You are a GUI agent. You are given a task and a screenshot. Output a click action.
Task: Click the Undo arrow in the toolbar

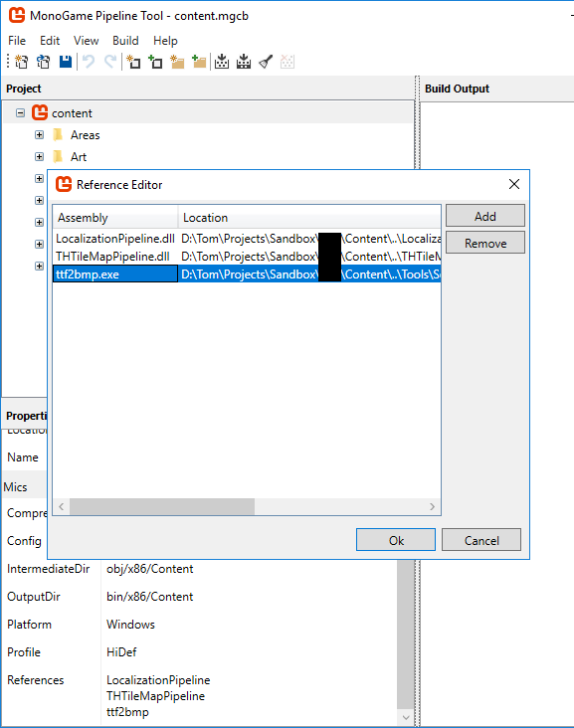[89, 62]
